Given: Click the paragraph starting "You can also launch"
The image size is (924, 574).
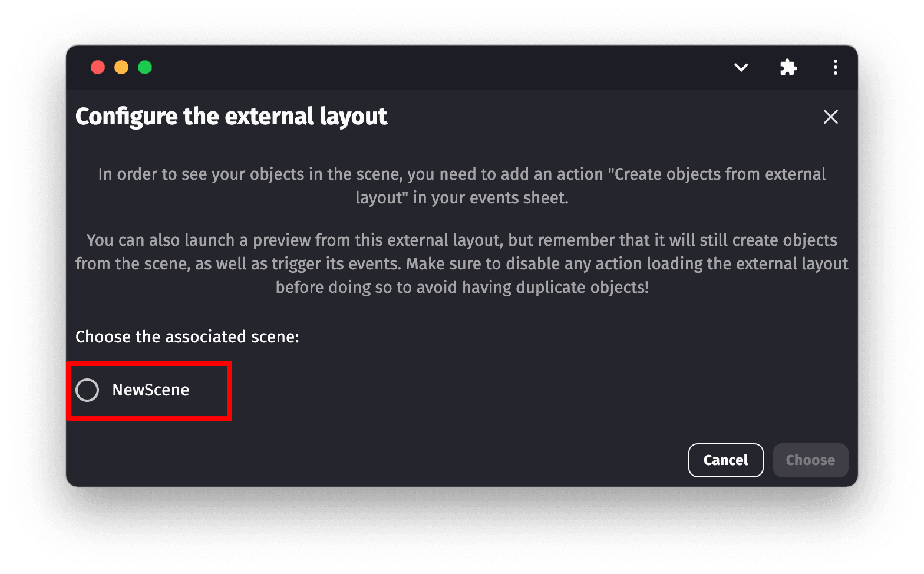Looking at the screenshot, I should pos(461,263).
